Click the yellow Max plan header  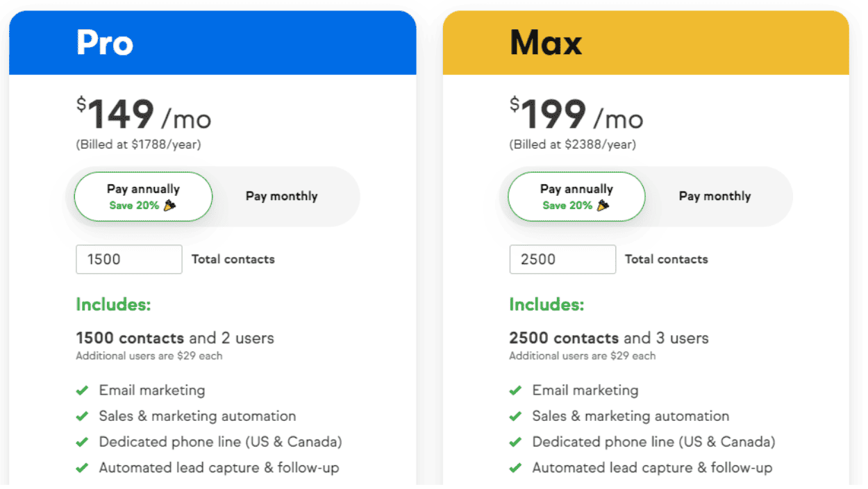pos(646,42)
